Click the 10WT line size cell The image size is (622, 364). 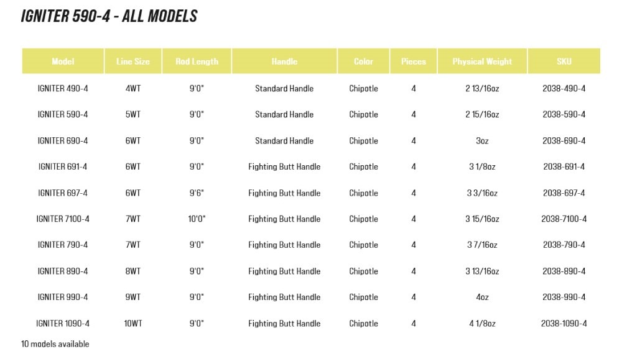[x=133, y=323]
